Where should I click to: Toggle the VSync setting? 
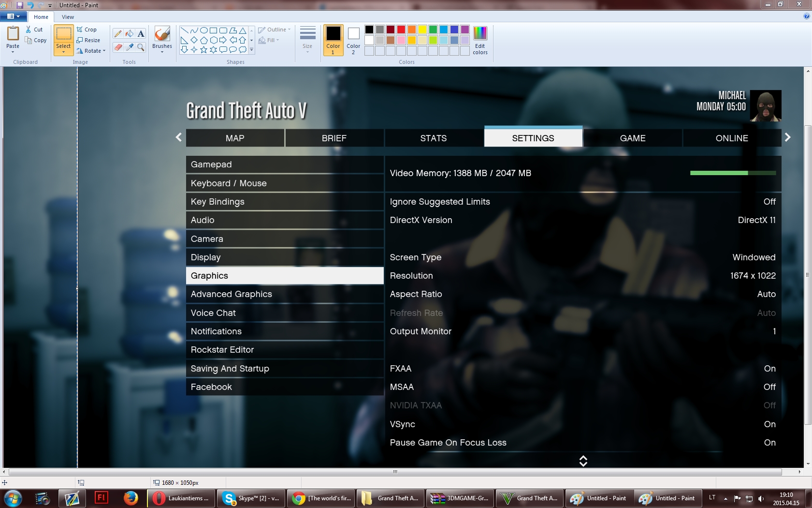pyautogui.click(x=582, y=424)
